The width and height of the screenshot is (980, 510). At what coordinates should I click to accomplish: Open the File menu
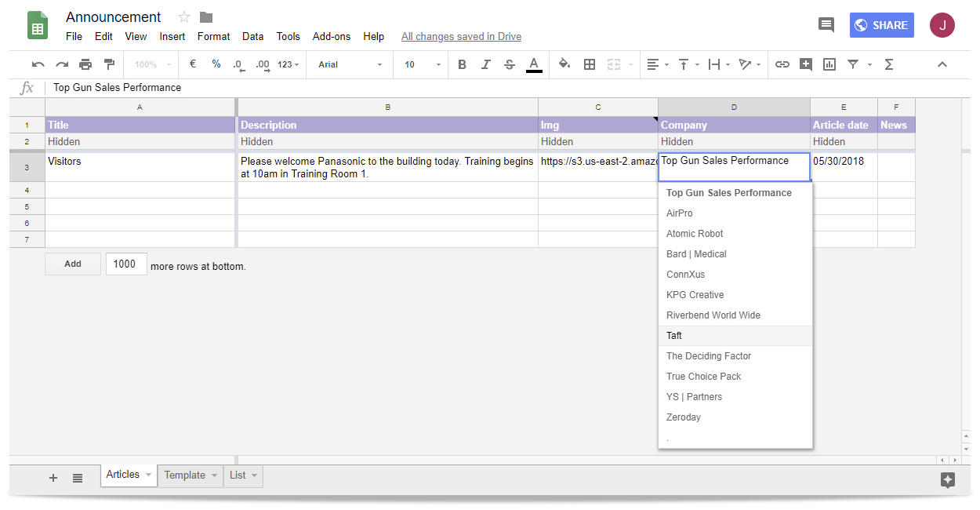coord(74,36)
